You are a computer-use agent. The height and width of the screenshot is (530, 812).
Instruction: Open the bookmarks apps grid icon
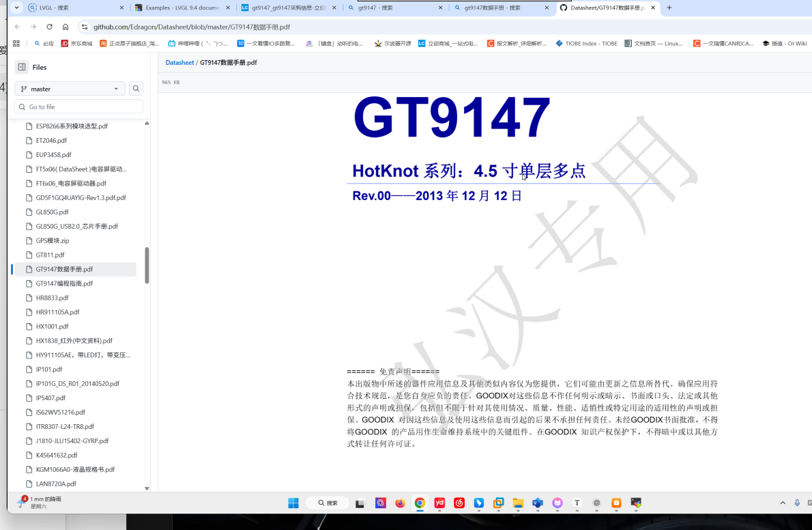point(16,44)
